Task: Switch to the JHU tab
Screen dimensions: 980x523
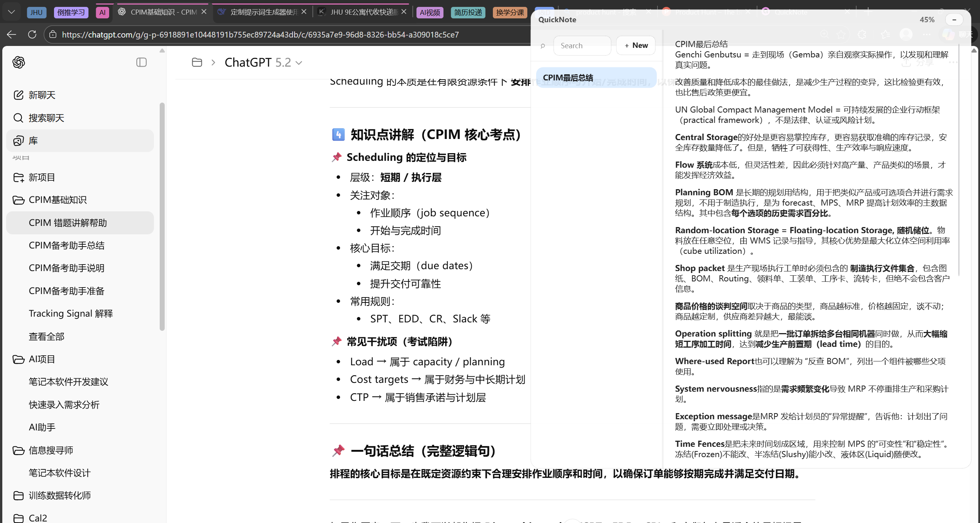Action: coord(36,12)
